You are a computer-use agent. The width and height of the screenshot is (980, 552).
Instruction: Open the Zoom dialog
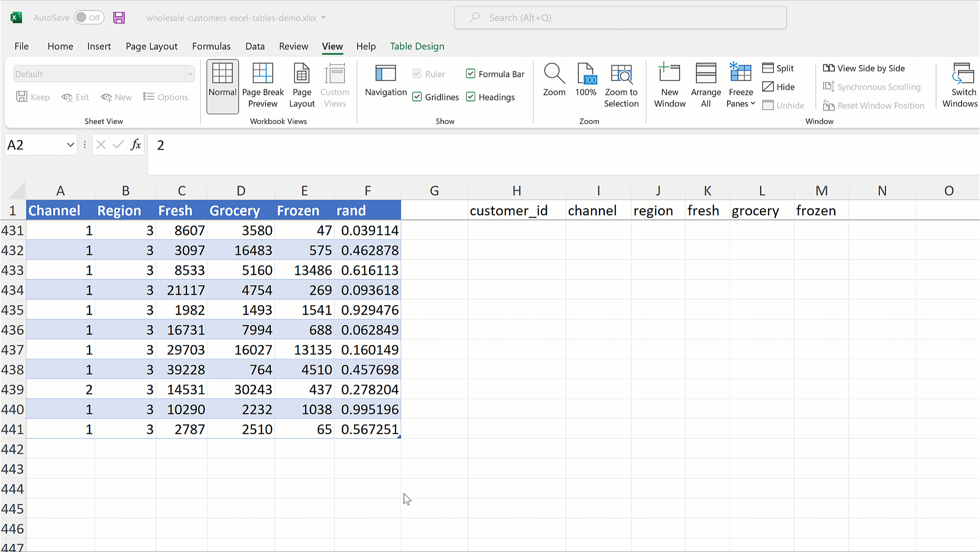(x=554, y=80)
